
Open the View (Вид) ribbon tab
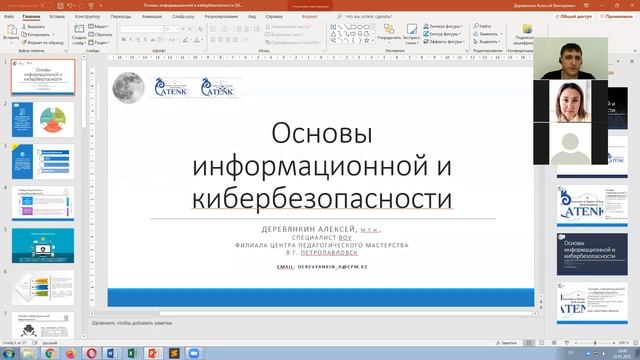(x=252, y=16)
